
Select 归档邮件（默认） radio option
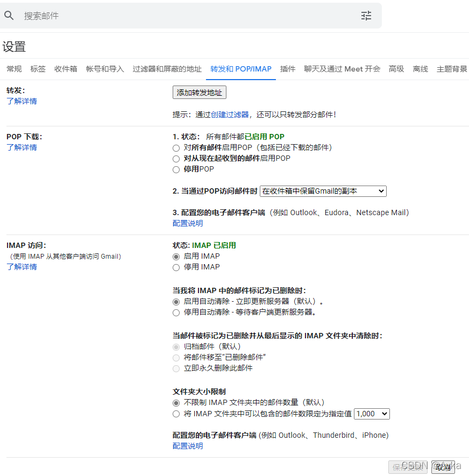(176, 347)
